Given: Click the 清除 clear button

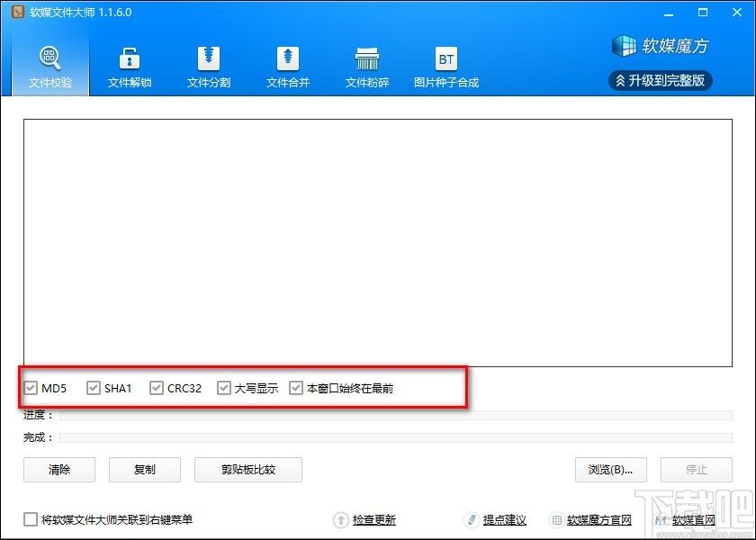Looking at the screenshot, I should pos(59,470).
